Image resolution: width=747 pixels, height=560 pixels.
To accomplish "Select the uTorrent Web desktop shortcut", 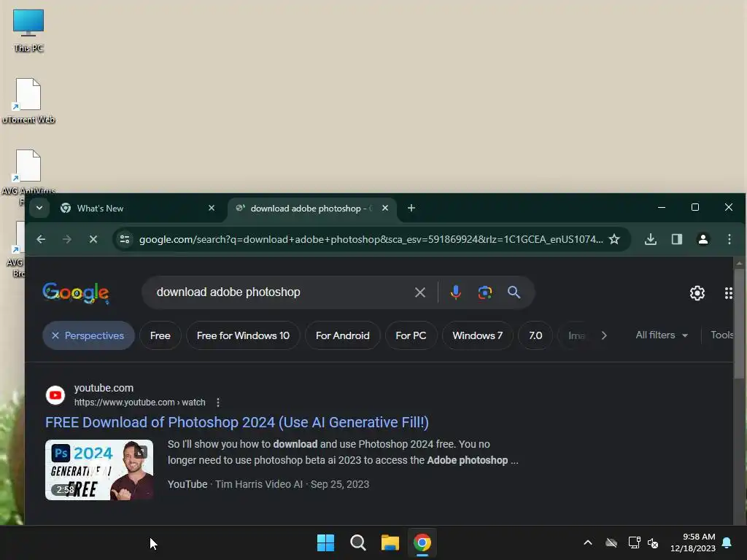I will coord(28,101).
